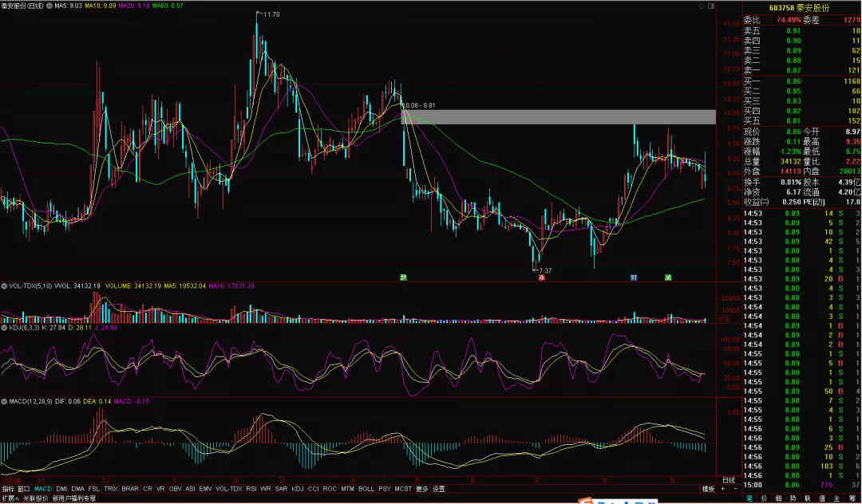Select the 笔 tab in the right panel

pyautogui.click(x=749, y=498)
